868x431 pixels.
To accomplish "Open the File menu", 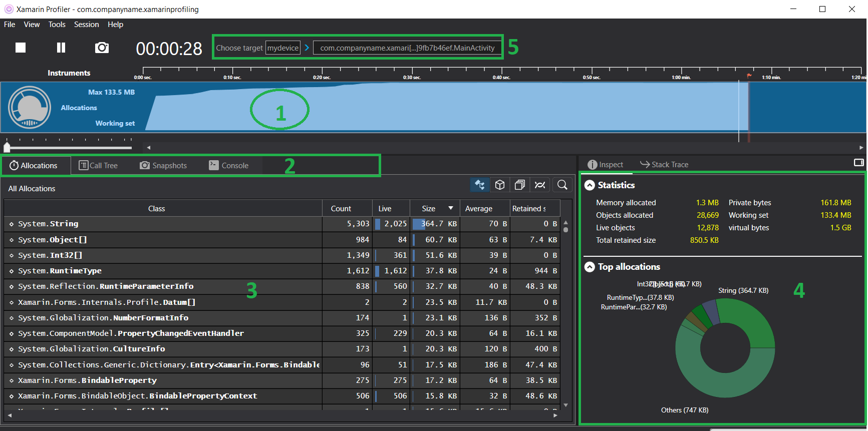I will click(10, 25).
